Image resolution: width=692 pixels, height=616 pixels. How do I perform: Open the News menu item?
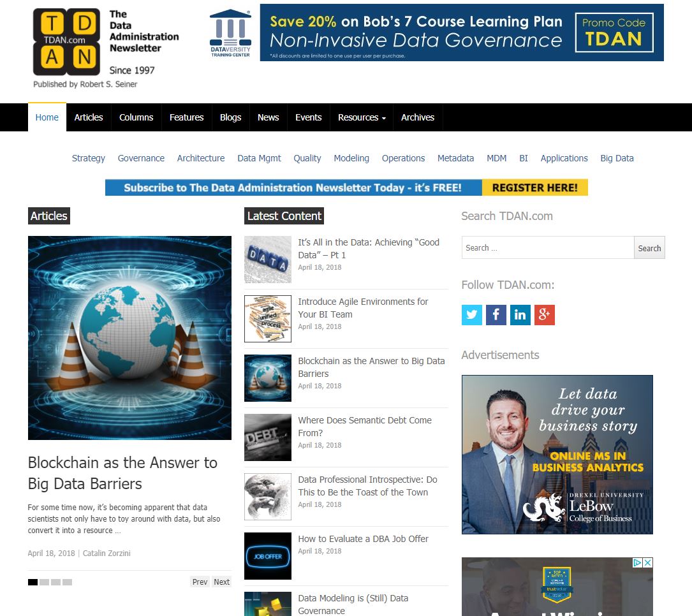268,117
